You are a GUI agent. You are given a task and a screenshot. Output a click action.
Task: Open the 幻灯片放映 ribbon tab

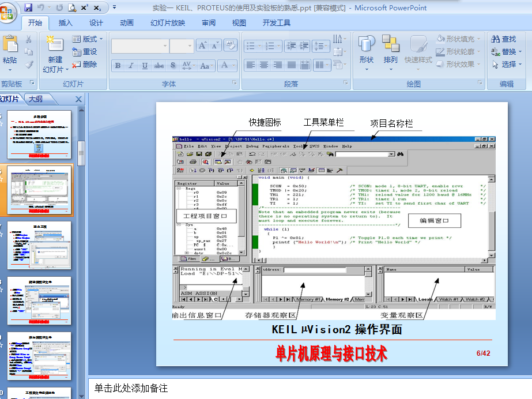coord(168,23)
